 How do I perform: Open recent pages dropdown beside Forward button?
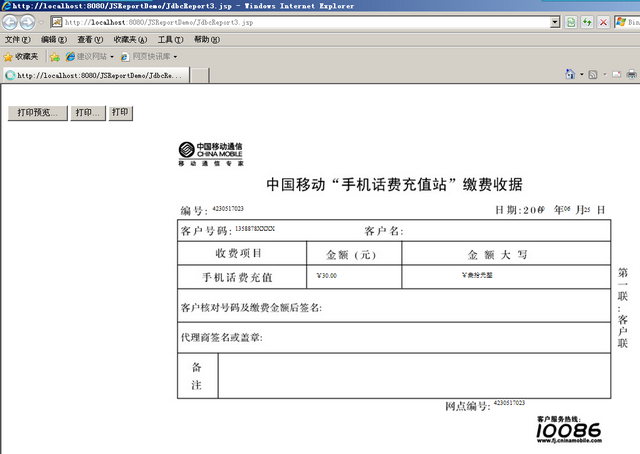[x=41, y=22]
